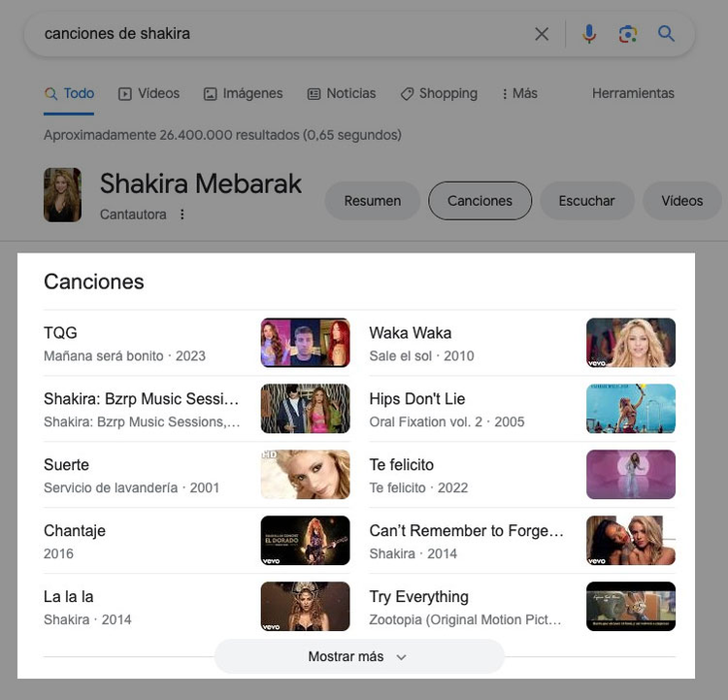Open Herramientas search tools
This screenshot has height=700, width=728.
tap(633, 94)
